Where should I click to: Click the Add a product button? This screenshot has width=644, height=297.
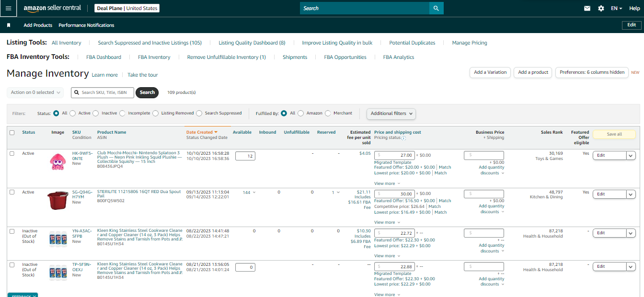533,72
